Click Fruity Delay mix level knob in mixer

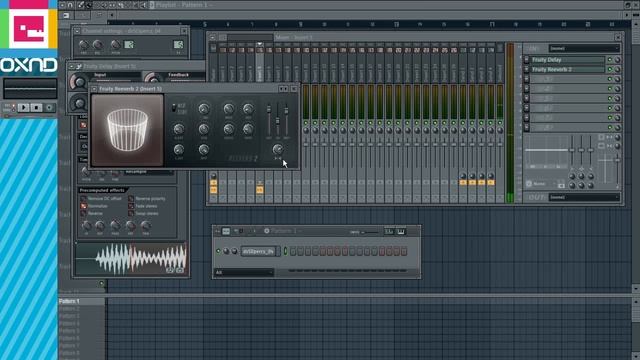[618, 60]
